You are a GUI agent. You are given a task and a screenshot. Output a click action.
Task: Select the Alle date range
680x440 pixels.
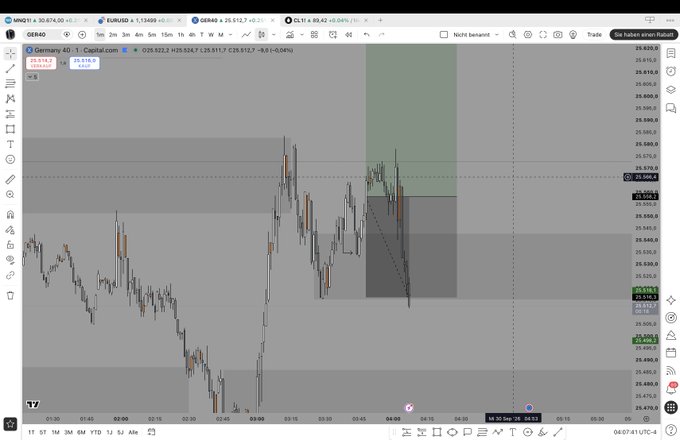coord(133,432)
